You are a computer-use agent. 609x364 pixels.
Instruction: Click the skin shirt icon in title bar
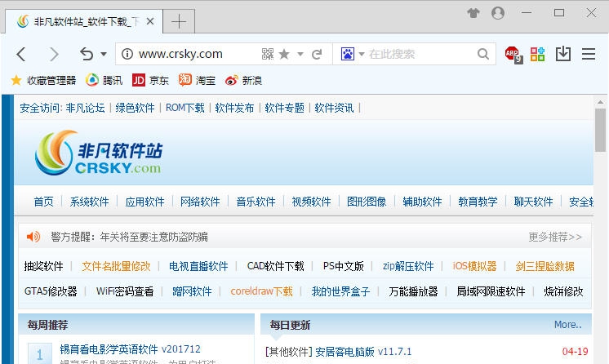[x=473, y=13]
